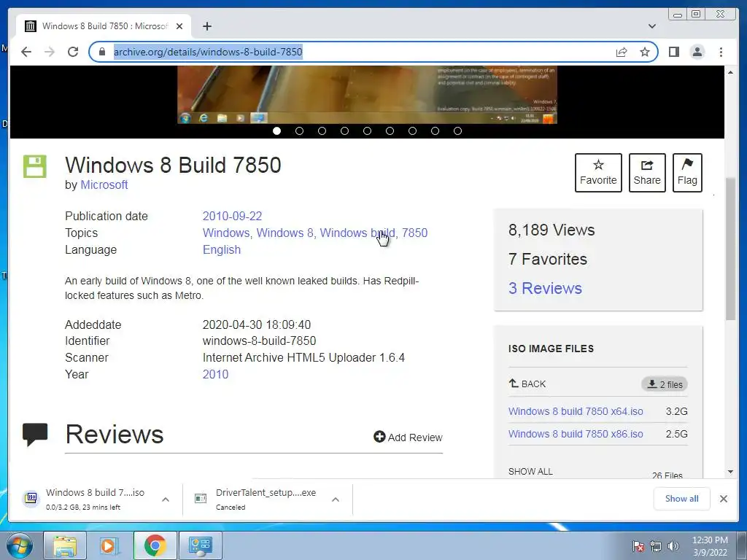Select ninth carousel dot
747x560 pixels.
pyautogui.click(x=458, y=131)
